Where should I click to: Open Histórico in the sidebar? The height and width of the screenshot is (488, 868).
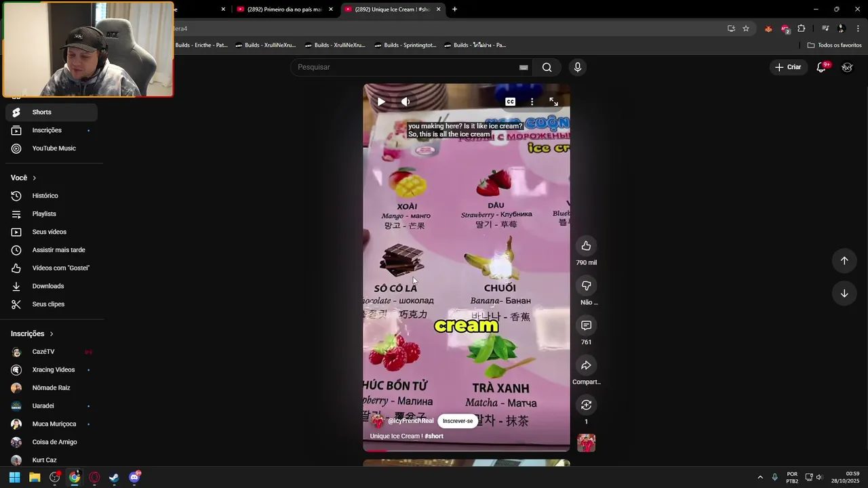coord(52,196)
